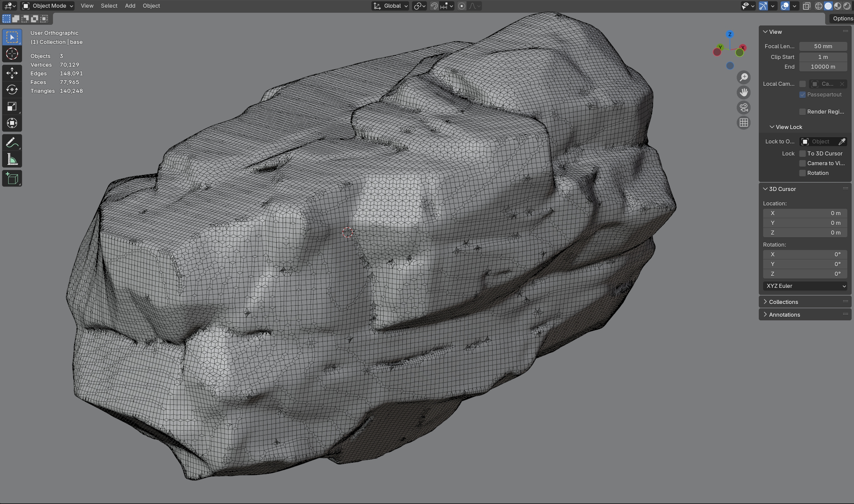The height and width of the screenshot is (504, 854).
Task: Switch to orthographic grid view icon
Action: click(x=744, y=123)
